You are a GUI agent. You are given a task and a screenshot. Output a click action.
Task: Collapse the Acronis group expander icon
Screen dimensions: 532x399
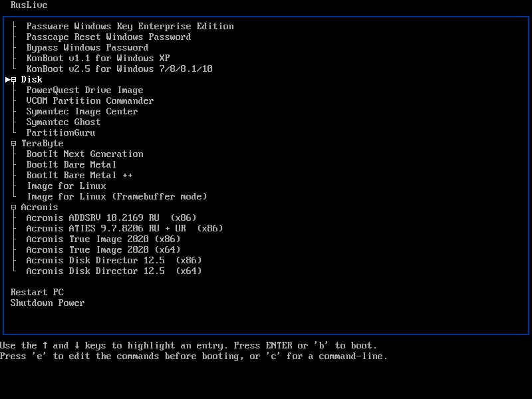[x=14, y=207]
